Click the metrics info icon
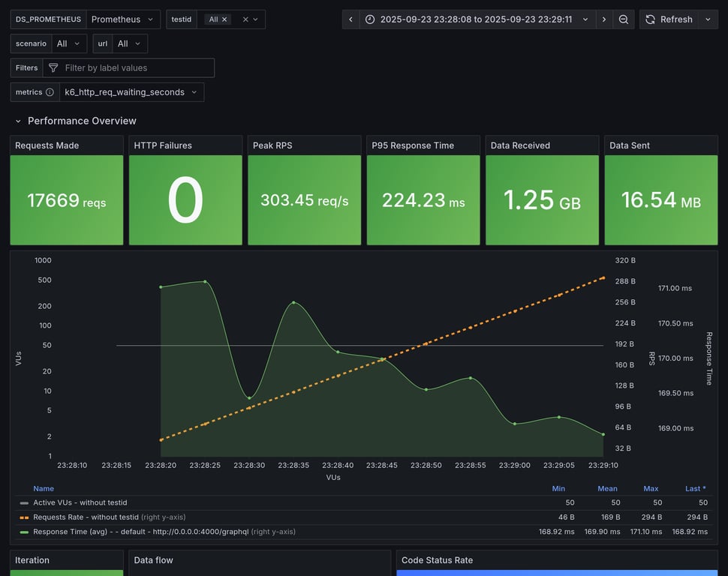The image size is (728, 576). tap(50, 92)
